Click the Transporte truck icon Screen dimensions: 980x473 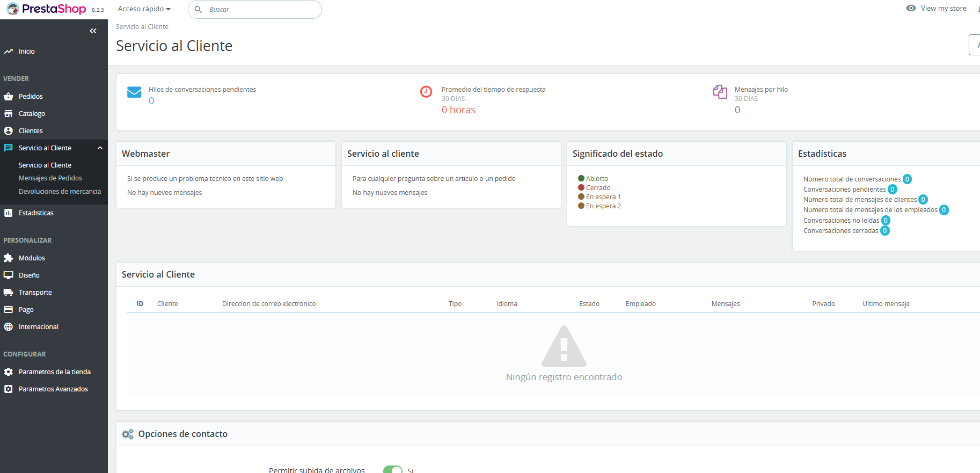[9, 293]
